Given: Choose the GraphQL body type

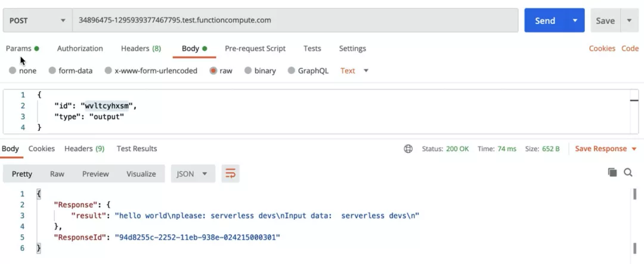Looking at the screenshot, I should pos(291,70).
